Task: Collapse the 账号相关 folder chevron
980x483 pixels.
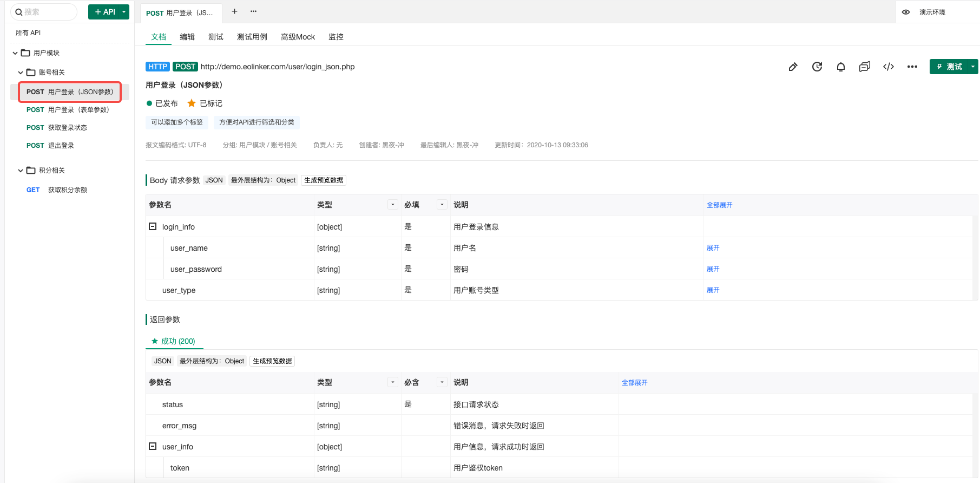Action: 21,72
